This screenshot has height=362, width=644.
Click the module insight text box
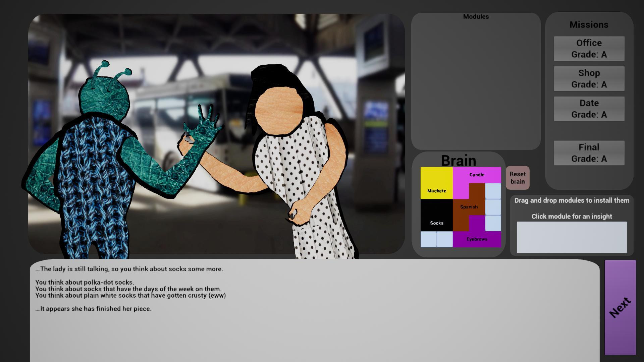572,237
